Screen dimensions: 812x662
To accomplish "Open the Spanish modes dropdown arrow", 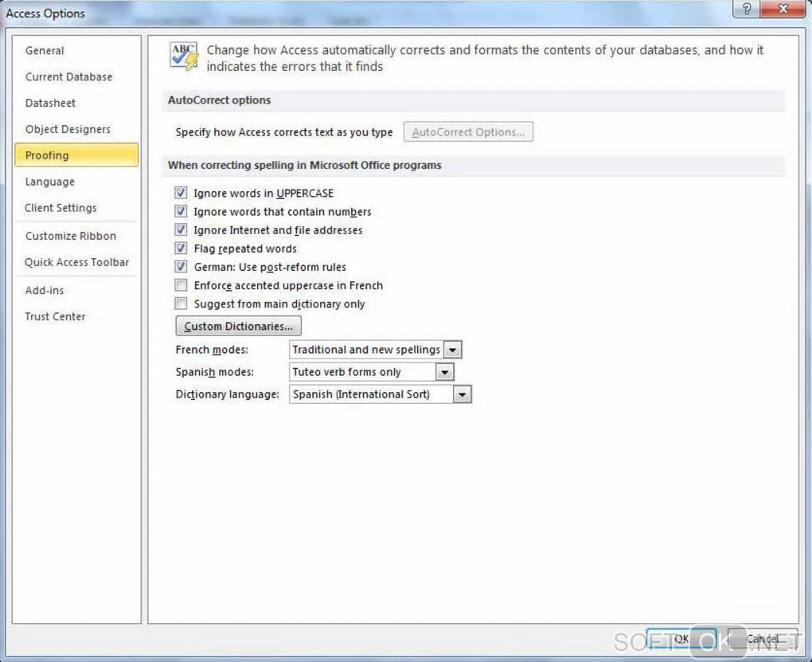I will 444,372.
